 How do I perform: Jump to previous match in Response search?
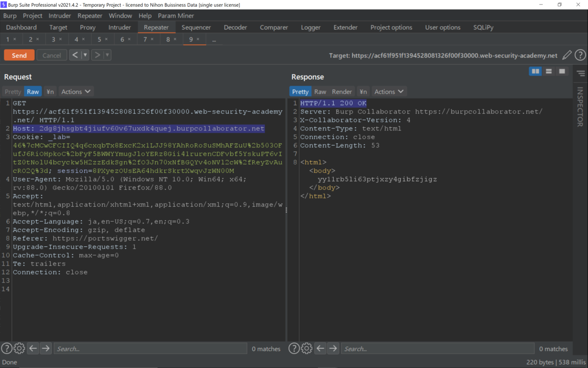pos(320,348)
